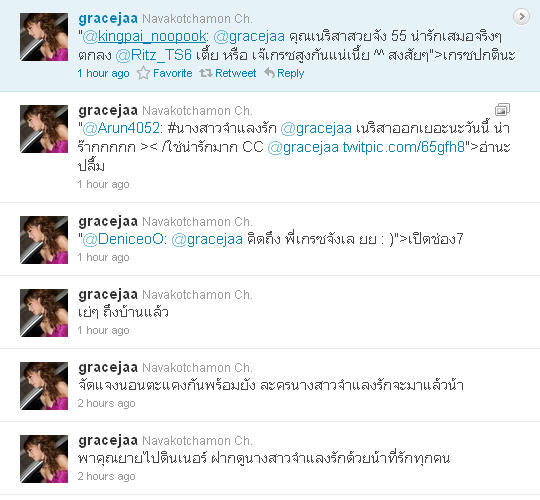Image resolution: width=540 pixels, height=500 pixels.
Task: Click the "1 hour ago" timestamp on first tweet
Action: [104, 73]
